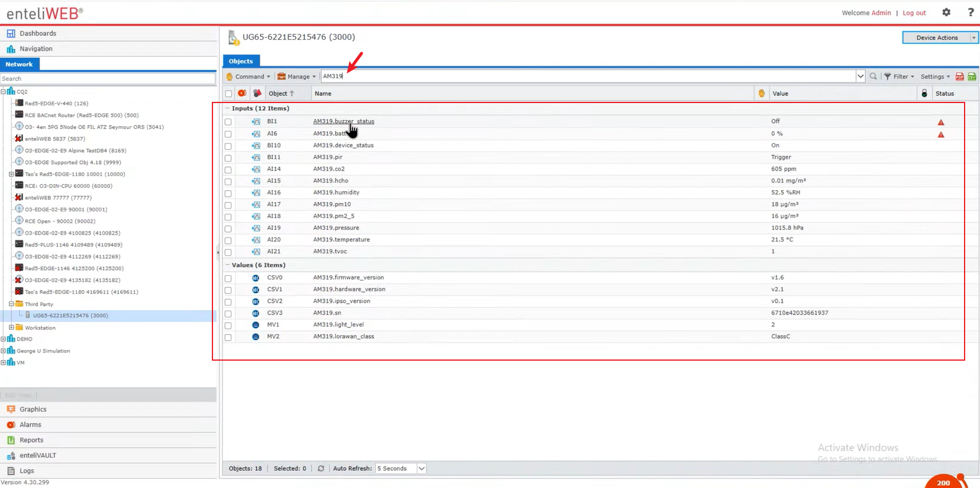Viewport: 980px width, 488px height.
Task: Check the box for AM319.sn
Action: click(x=228, y=314)
